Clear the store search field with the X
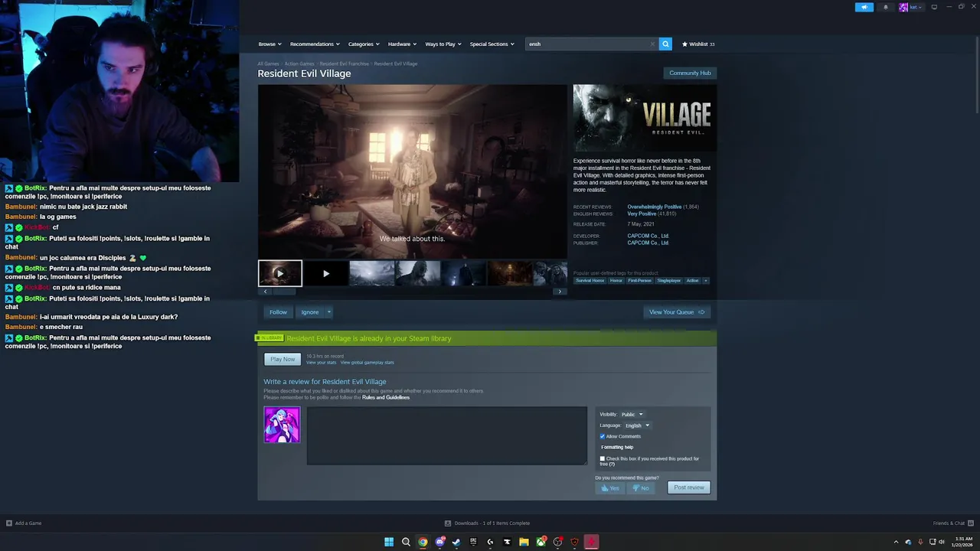This screenshot has width=980, height=551. tap(652, 44)
